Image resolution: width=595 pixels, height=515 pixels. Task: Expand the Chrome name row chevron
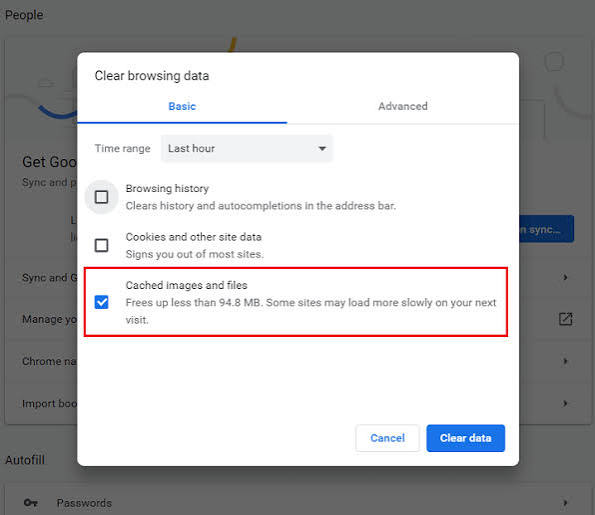(x=565, y=361)
